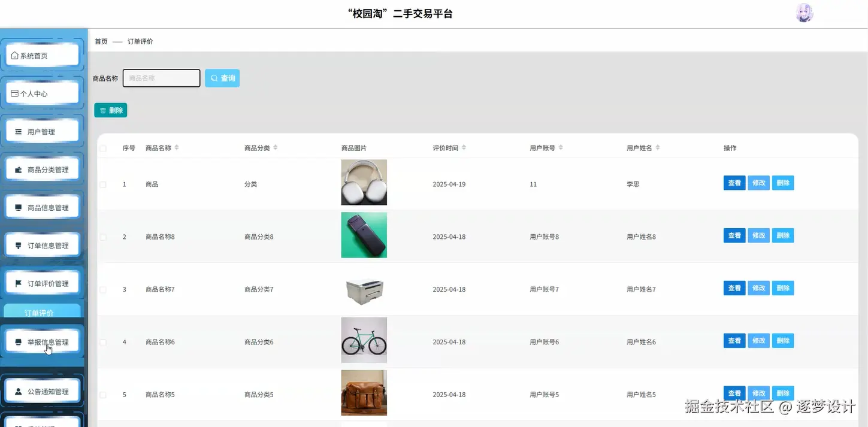868x427 pixels.
Task: Click 删除 for row 商品 李思
Action: [783, 183]
